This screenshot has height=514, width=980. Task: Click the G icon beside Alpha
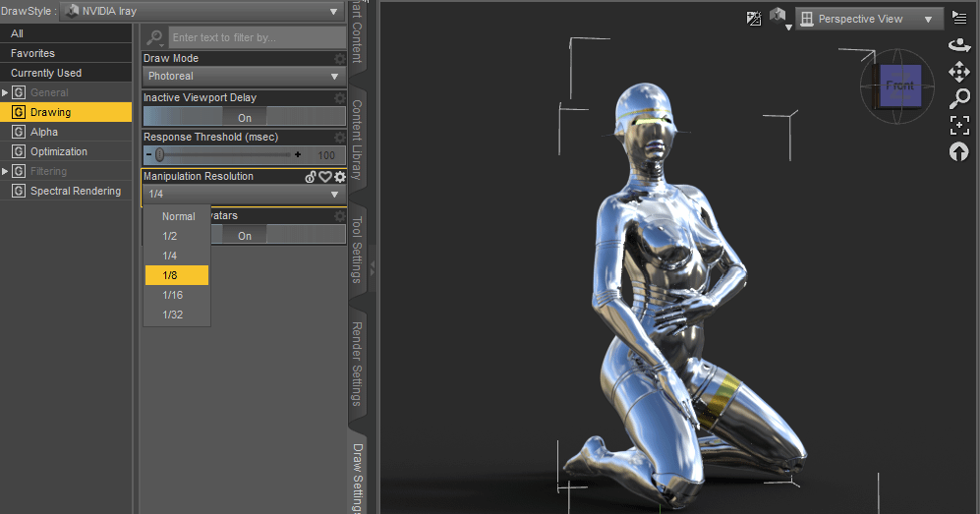coord(19,132)
